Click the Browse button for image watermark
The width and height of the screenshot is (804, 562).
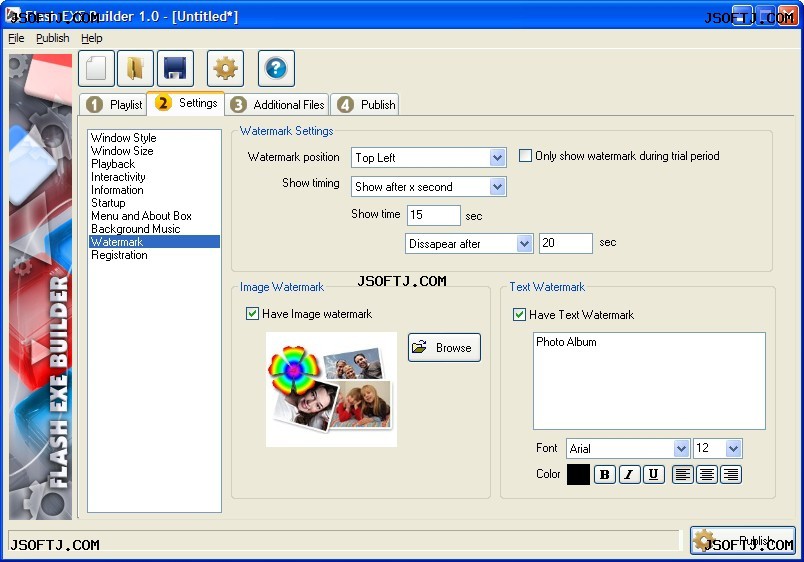click(444, 348)
